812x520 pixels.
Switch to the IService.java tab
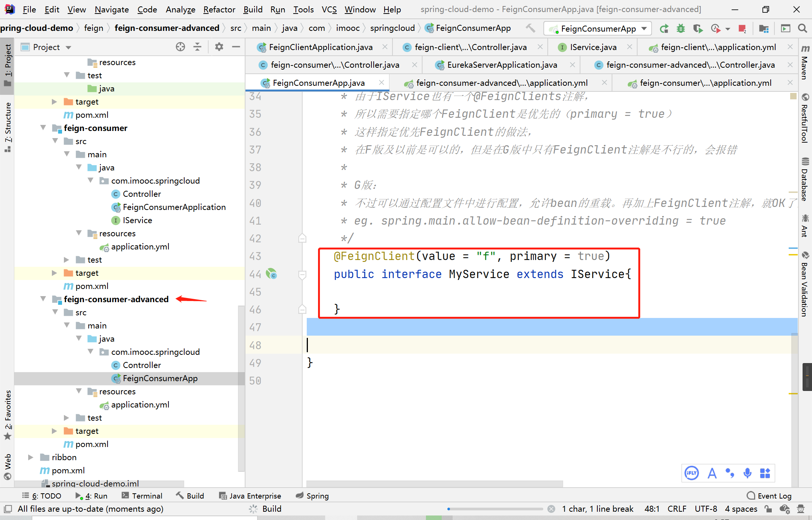tap(593, 47)
